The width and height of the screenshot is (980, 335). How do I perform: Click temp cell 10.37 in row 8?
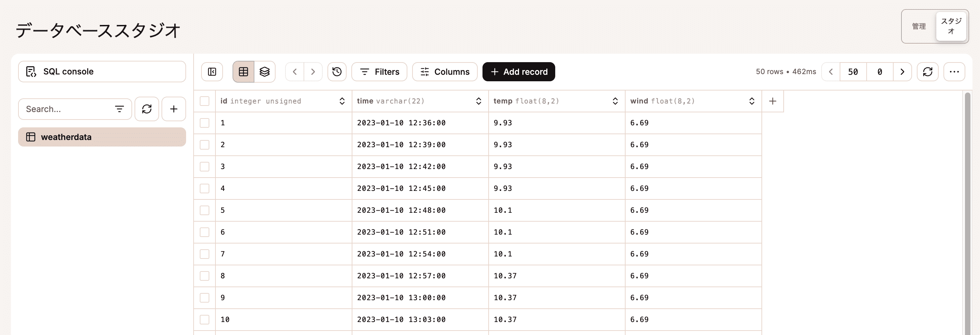[557, 276]
